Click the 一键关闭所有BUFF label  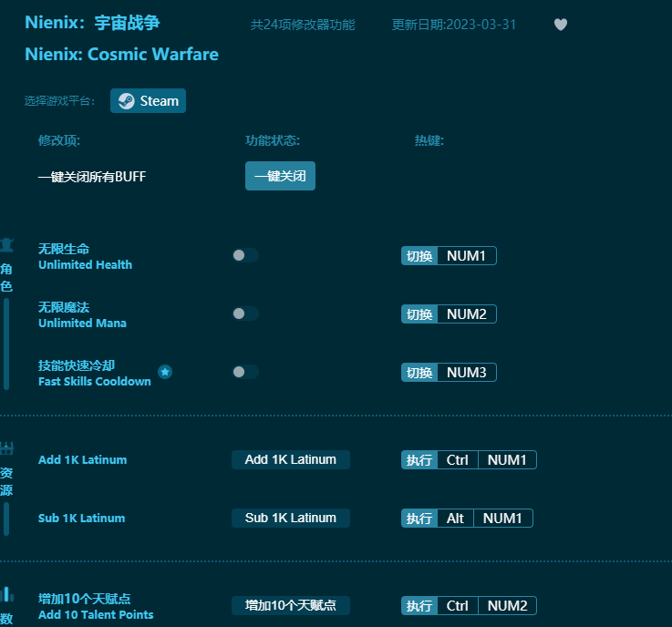click(x=92, y=177)
